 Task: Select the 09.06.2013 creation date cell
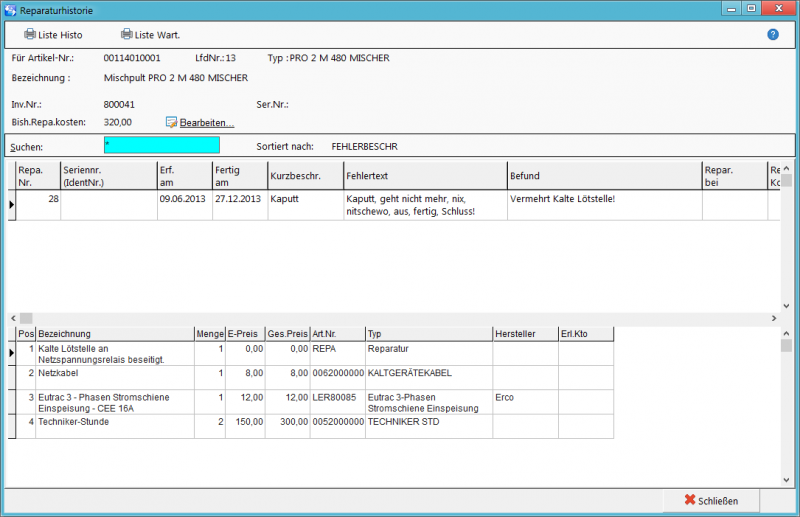185,205
